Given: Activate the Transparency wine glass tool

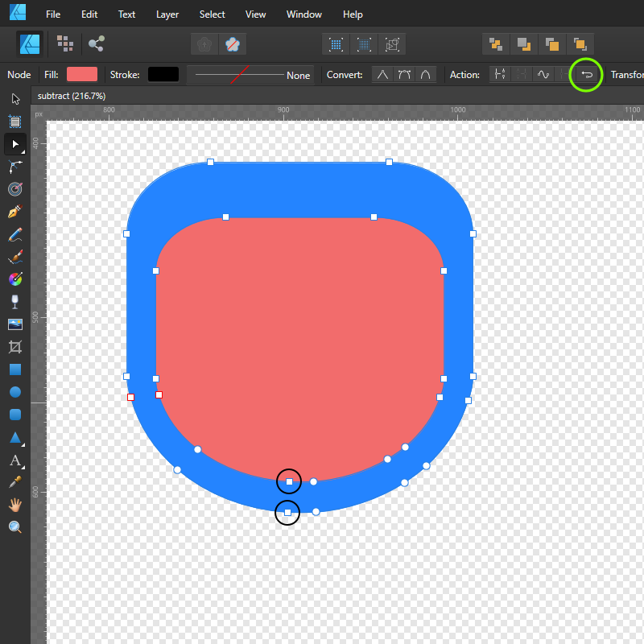Looking at the screenshot, I should click(x=14, y=302).
